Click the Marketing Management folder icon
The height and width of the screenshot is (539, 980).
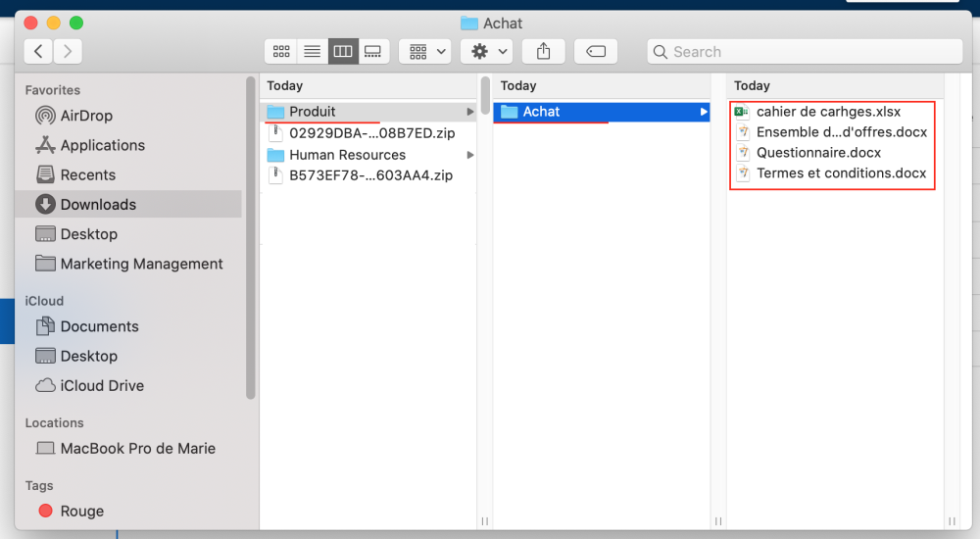tap(45, 264)
